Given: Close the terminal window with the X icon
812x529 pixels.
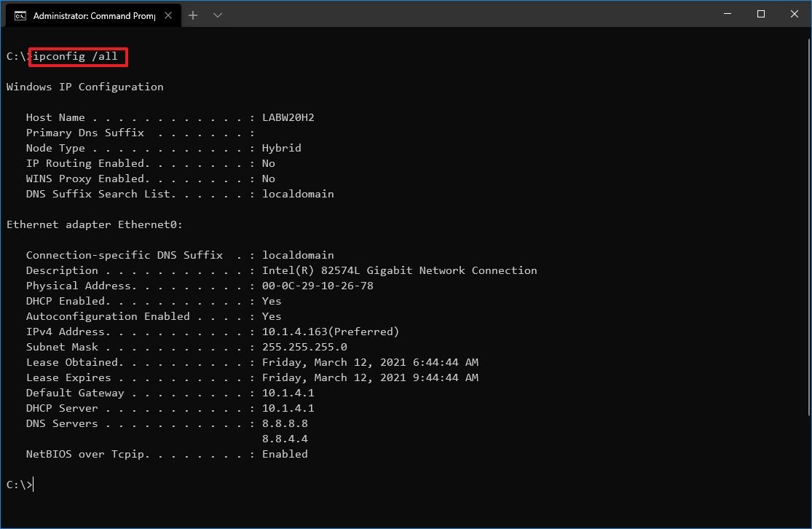Looking at the screenshot, I should tap(794, 14).
